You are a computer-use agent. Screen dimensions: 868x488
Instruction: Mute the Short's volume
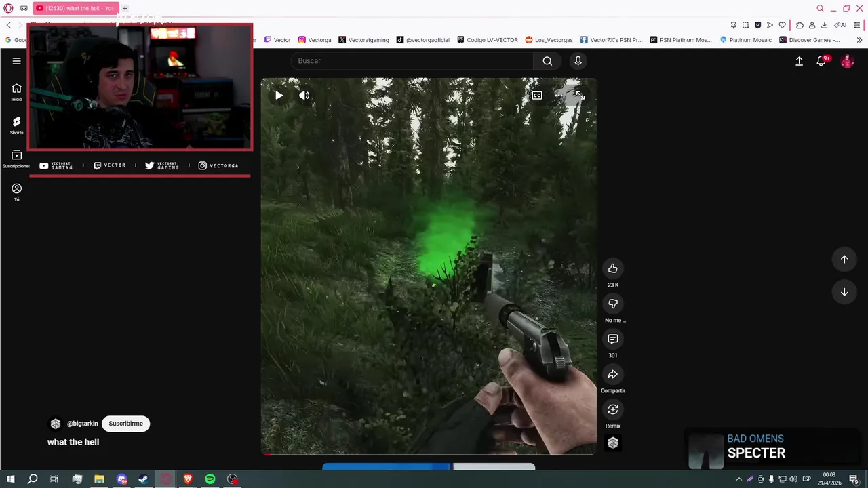304,96
